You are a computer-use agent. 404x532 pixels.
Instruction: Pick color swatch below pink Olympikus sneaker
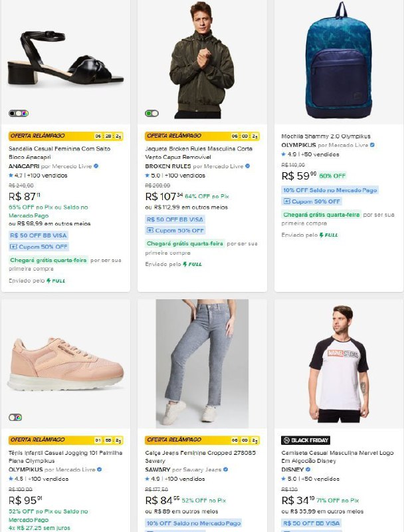coord(15,417)
